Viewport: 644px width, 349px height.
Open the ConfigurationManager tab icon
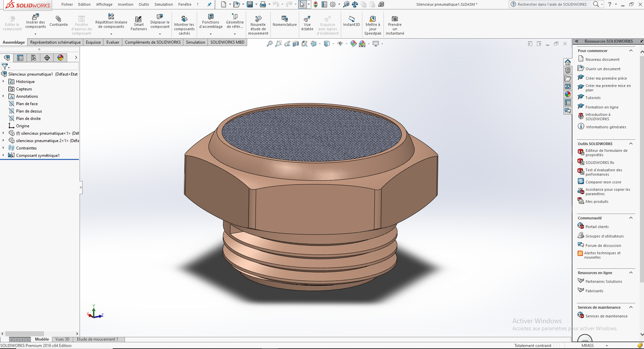[x=34, y=58]
